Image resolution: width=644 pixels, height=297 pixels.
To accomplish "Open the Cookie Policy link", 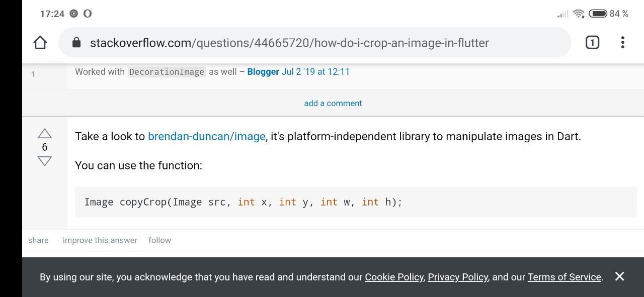I will [x=394, y=277].
